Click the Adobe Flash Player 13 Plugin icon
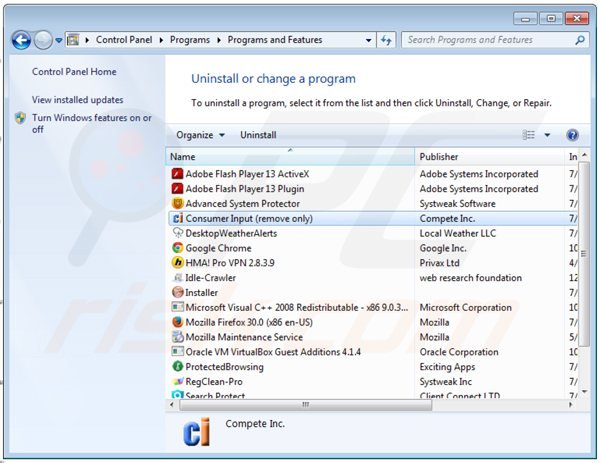 (x=177, y=189)
